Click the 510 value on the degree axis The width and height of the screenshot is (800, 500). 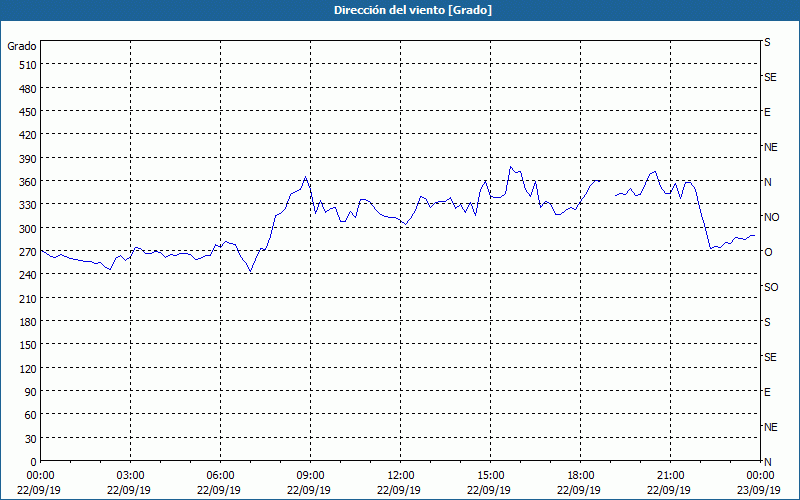point(29,65)
